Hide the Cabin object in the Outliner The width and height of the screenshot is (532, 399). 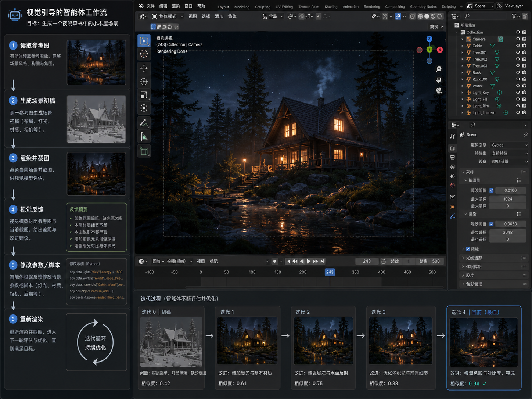tap(518, 46)
